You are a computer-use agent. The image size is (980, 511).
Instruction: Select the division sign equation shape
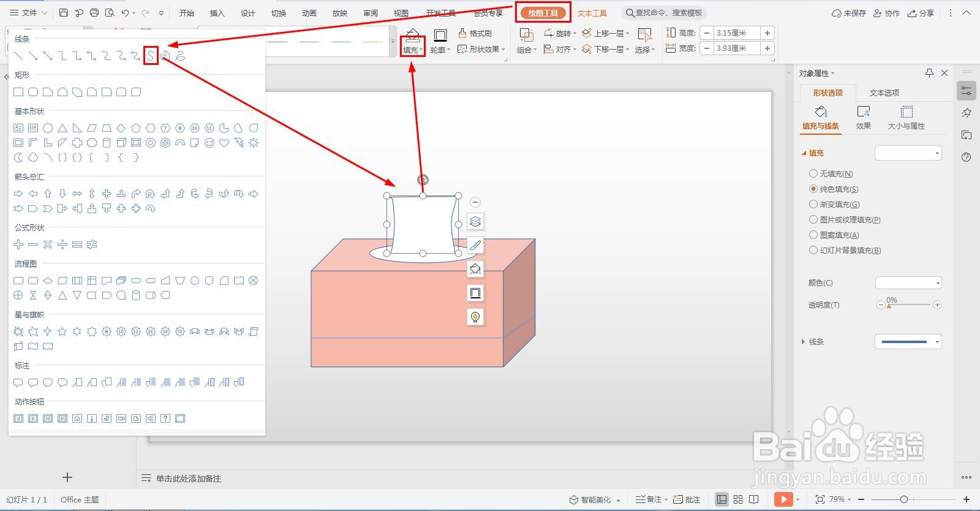[x=62, y=244]
